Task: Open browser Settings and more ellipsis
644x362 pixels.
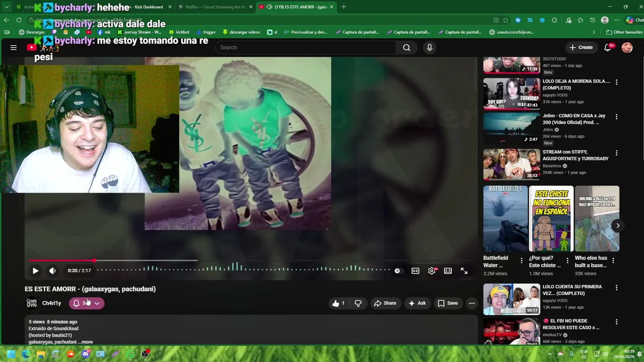Action: click(617, 20)
